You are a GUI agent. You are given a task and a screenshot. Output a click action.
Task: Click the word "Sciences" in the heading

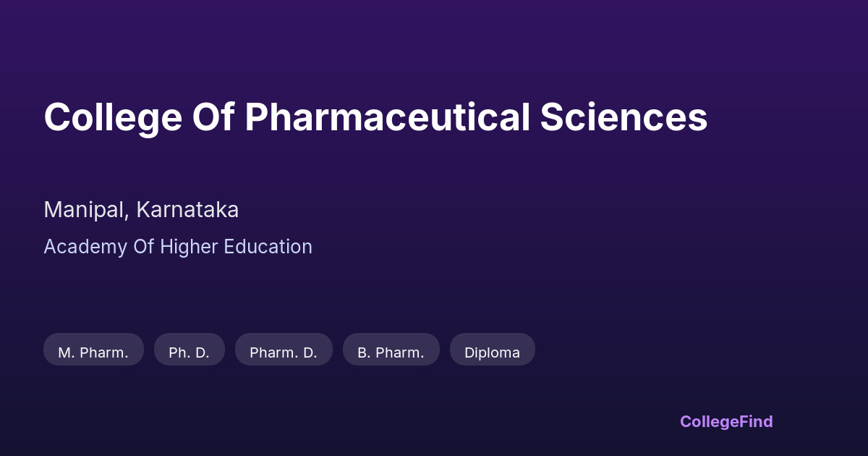coord(624,117)
